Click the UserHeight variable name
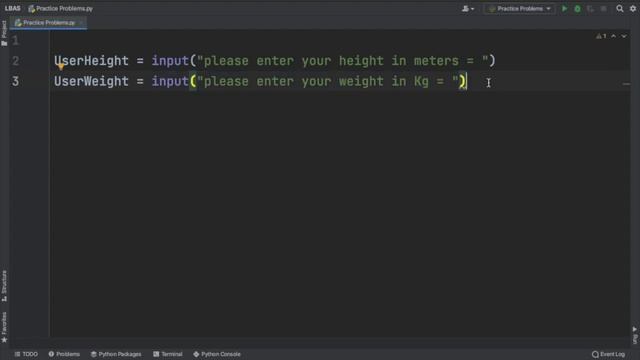The width and height of the screenshot is (640, 360). tap(91, 61)
